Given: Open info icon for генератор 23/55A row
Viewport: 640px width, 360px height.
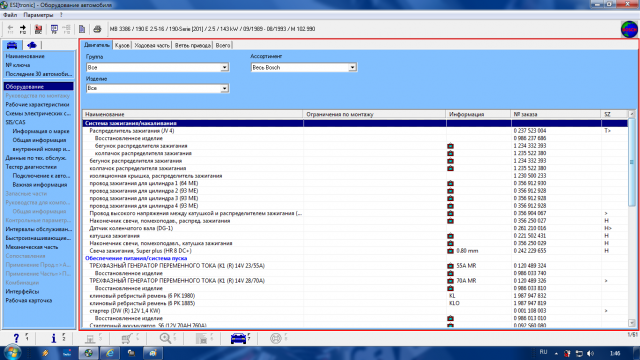Looking at the screenshot, I should point(450,266).
